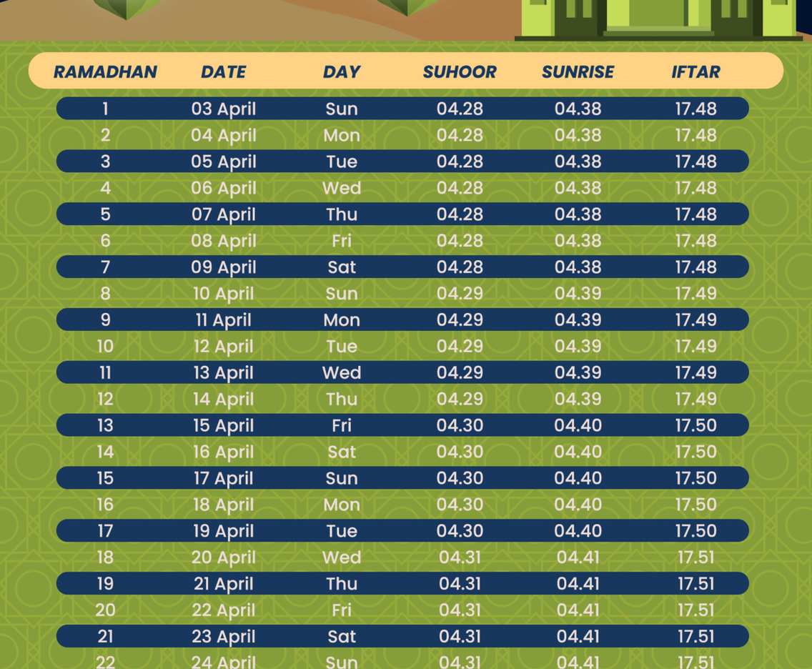The height and width of the screenshot is (669, 812).
Task: Click 'Wed' in the 06 April row
Action: (x=341, y=188)
